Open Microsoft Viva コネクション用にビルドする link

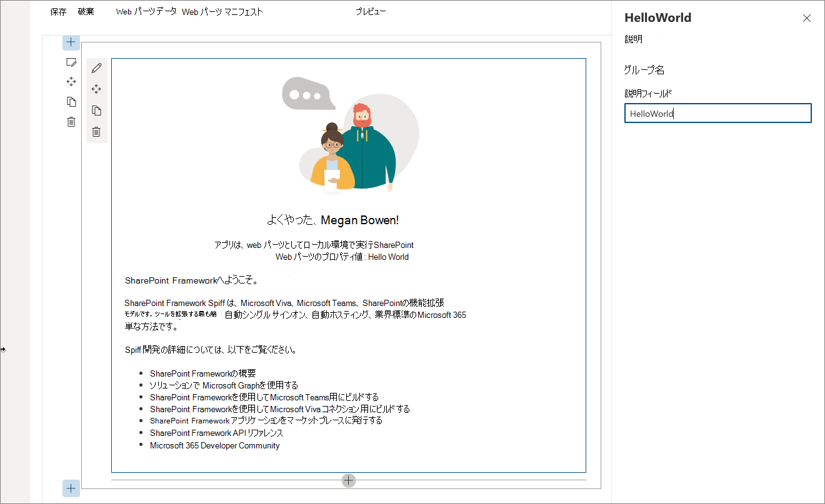(280, 409)
